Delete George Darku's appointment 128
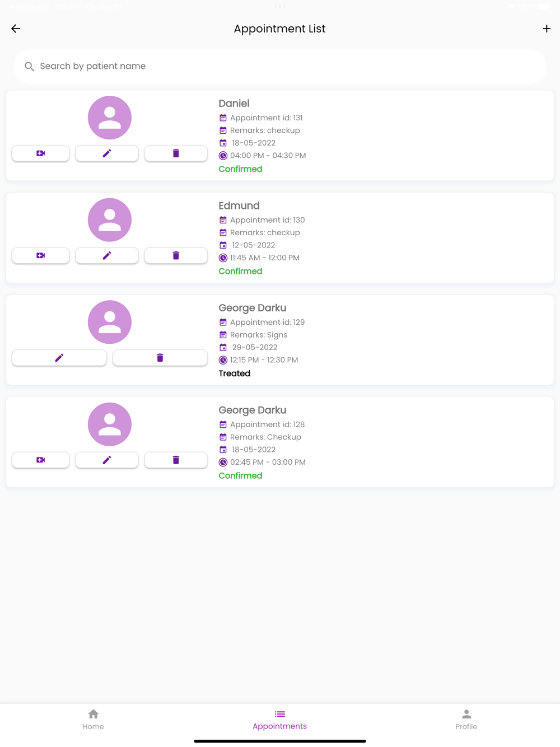This screenshot has height=747, width=560. (176, 460)
